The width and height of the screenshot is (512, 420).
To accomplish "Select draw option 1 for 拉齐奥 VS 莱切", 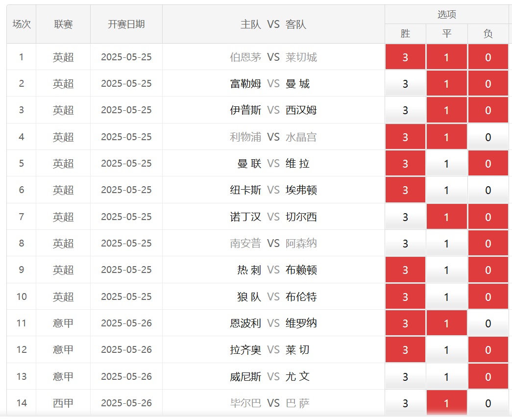I will pyautogui.click(x=447, y=349).
